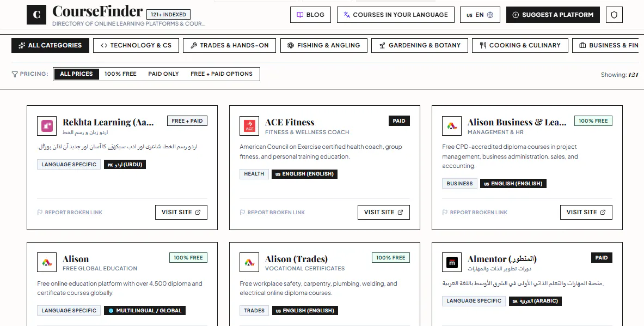Filter by Fishing & Angling
Image resolution: width=644 pixels, height=326 pixels.
(324, 45)
